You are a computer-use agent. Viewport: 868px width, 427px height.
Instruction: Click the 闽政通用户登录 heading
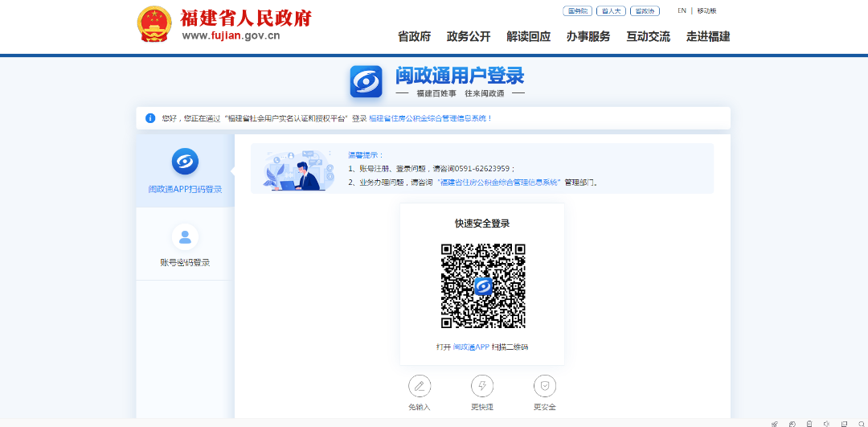pos(460,76)
